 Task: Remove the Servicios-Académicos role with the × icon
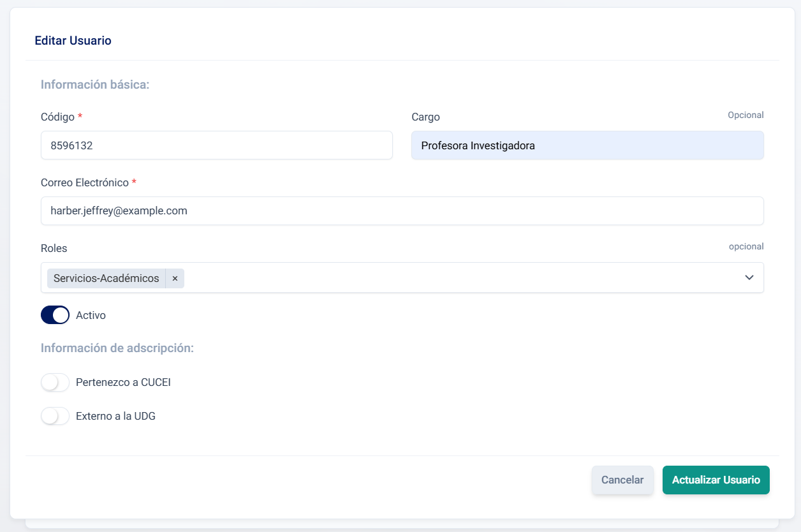click(x=175, y=279)
